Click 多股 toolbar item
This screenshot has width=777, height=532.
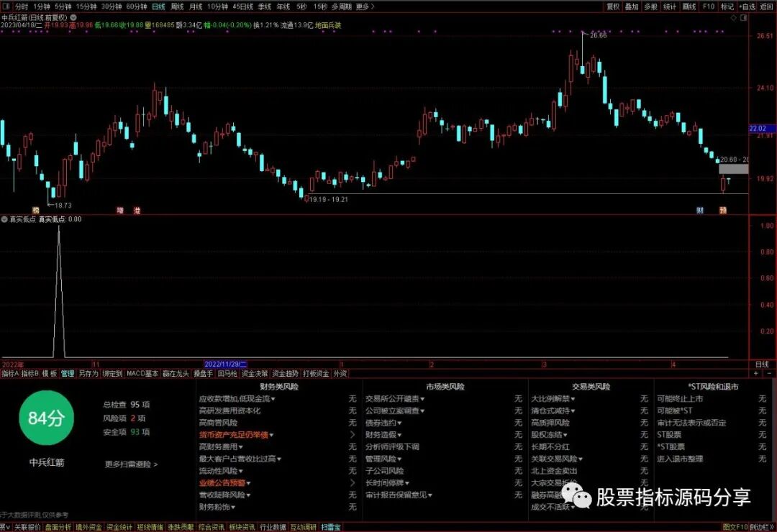650,6
